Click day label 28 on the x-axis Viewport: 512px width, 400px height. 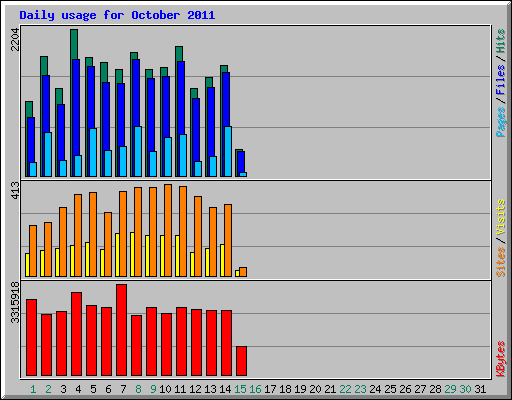coord(435,389)
